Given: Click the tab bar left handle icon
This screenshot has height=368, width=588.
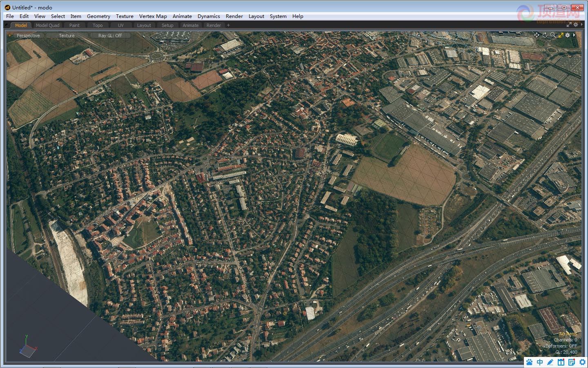Looking at the screenshot, I should (x=7, y=25).
